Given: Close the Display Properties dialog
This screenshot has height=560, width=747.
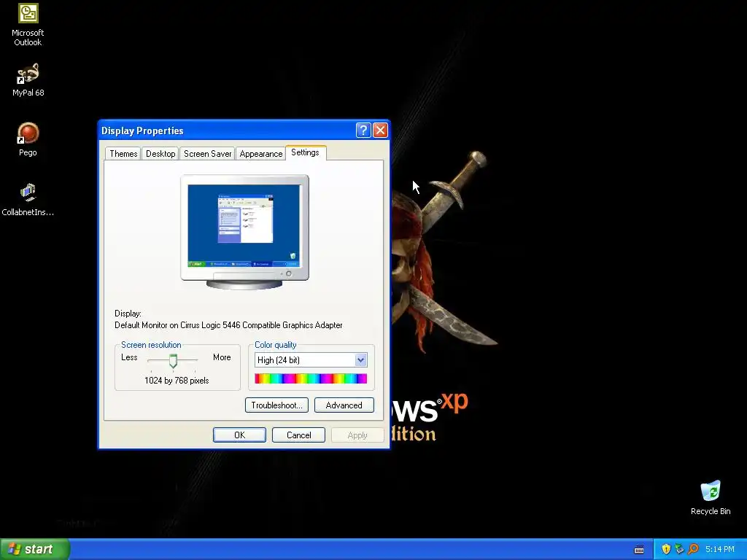Looking at the screenshot, I should pyautogui.click(x=380, y=130).
